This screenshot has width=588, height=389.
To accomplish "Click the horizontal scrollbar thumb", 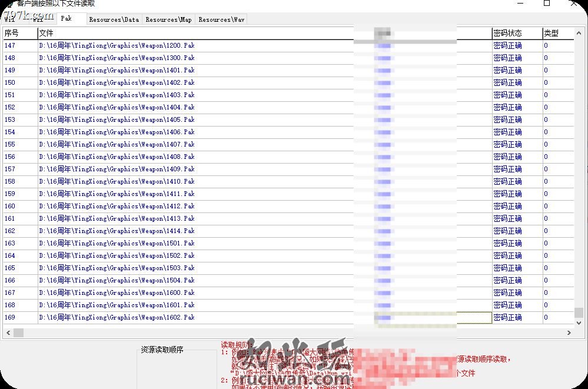I will click(x=18, y=333).
